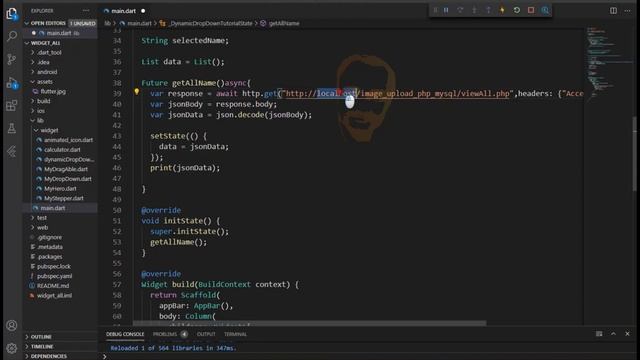Screen dimensions: 640x360
Task: Open the Extensions view icon
Action: [x=12, y=106]
